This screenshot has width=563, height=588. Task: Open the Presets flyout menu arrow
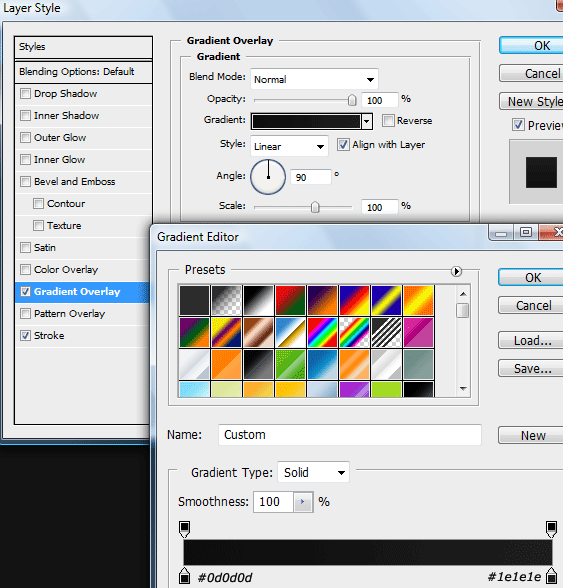(456, 271)
